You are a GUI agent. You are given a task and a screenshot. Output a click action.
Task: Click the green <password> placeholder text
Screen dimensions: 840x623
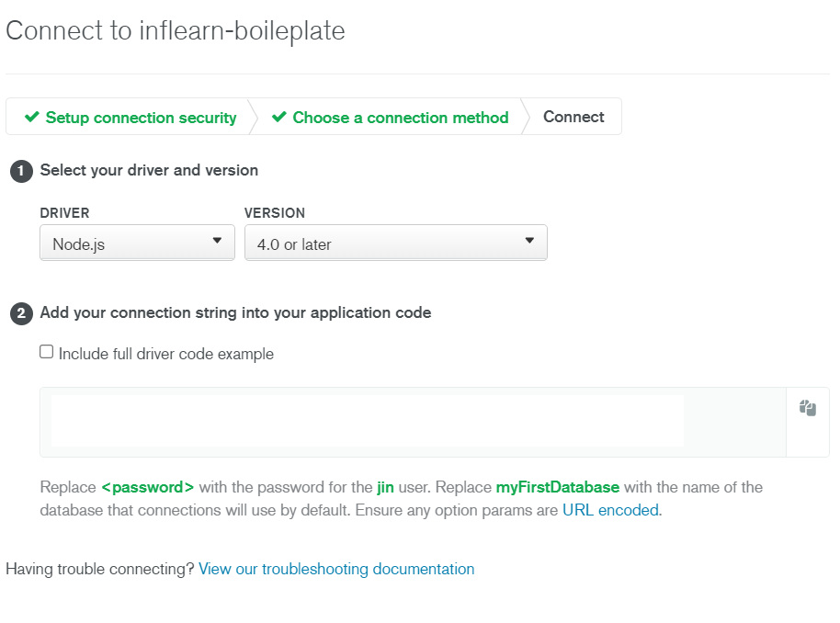click(x=147, y=487)
